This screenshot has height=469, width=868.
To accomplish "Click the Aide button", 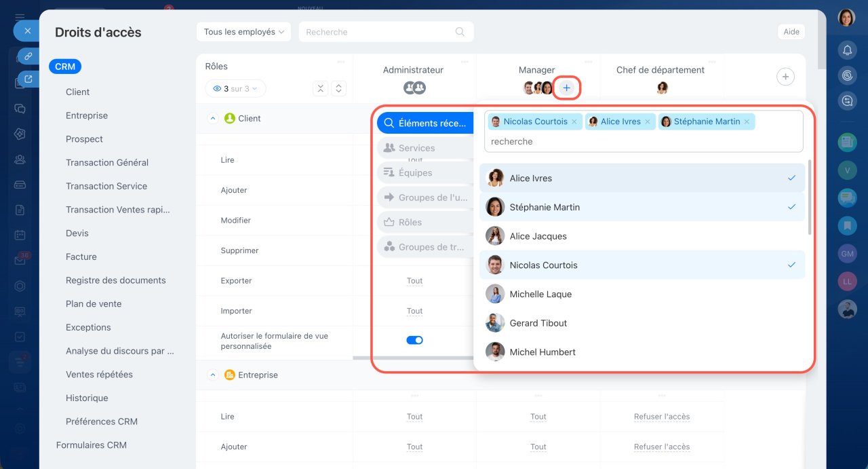I will (x=791, y=32).
